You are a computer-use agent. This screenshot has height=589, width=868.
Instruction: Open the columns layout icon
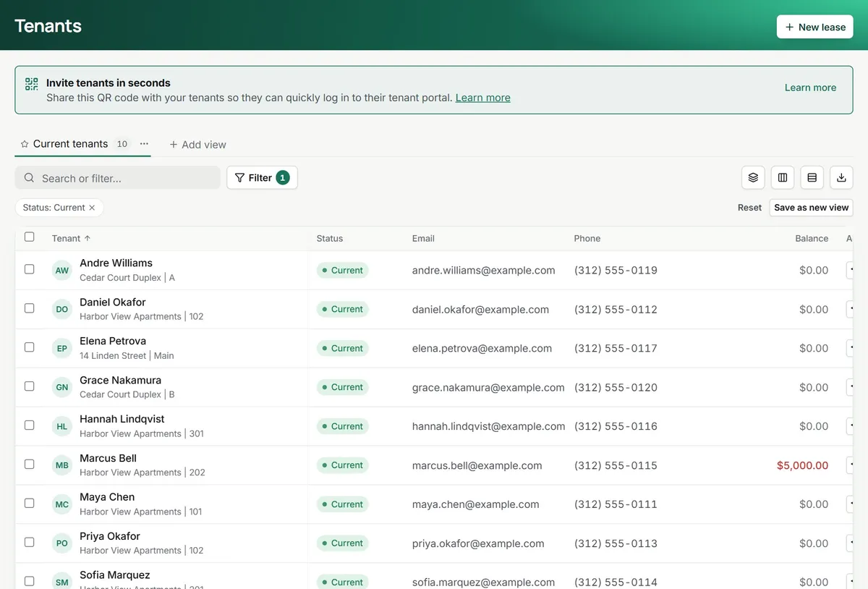point(783,177)
